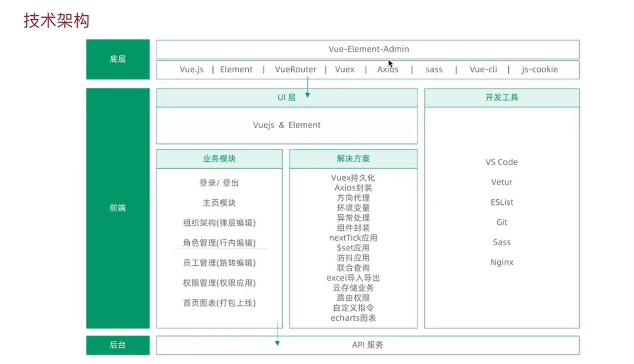This screenshot has height=364, width=634.
Task: Click the Nginx tool entry
Action: click(502, 262)
